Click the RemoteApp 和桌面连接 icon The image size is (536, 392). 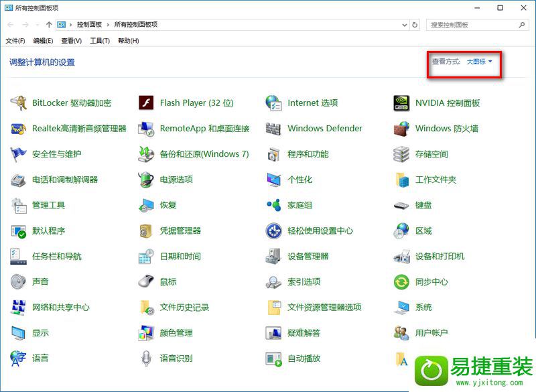tap(146, 129)
